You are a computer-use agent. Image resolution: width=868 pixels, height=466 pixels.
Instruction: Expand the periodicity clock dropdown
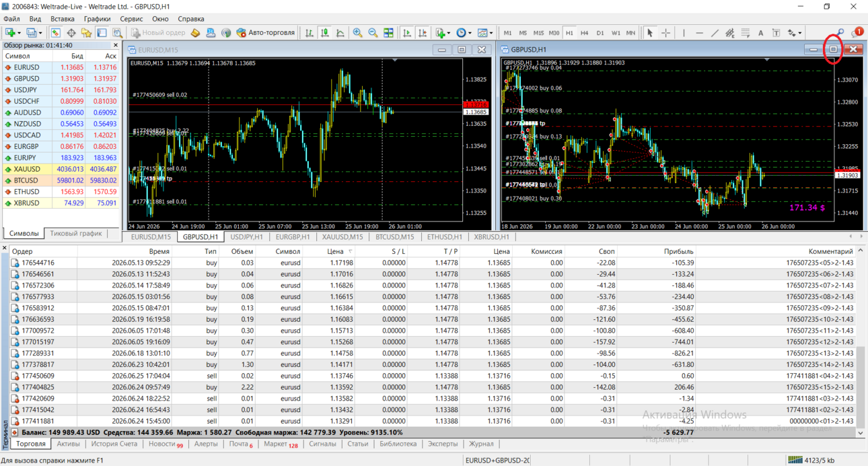click(470, 32)
